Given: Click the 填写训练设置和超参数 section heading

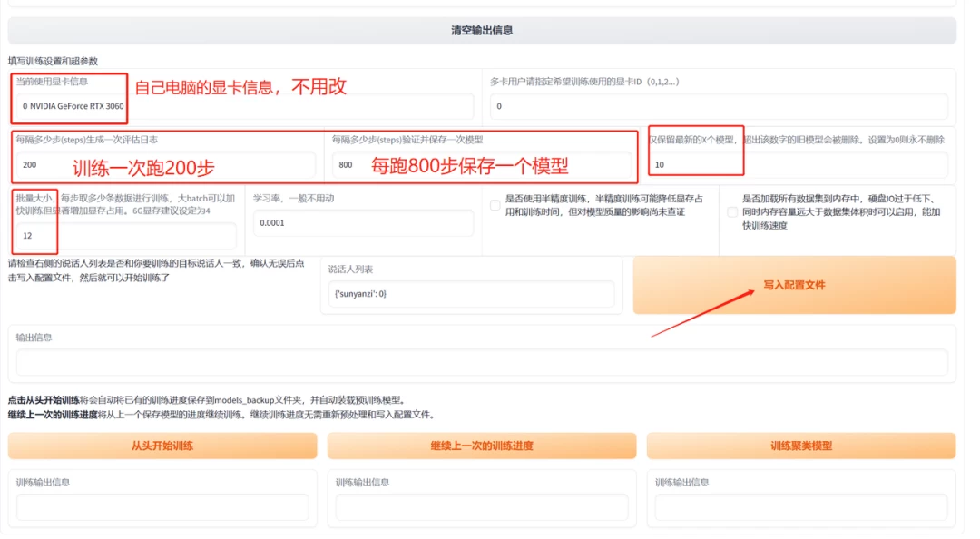Looking at the screenshot, I should [x=53, y=61].
